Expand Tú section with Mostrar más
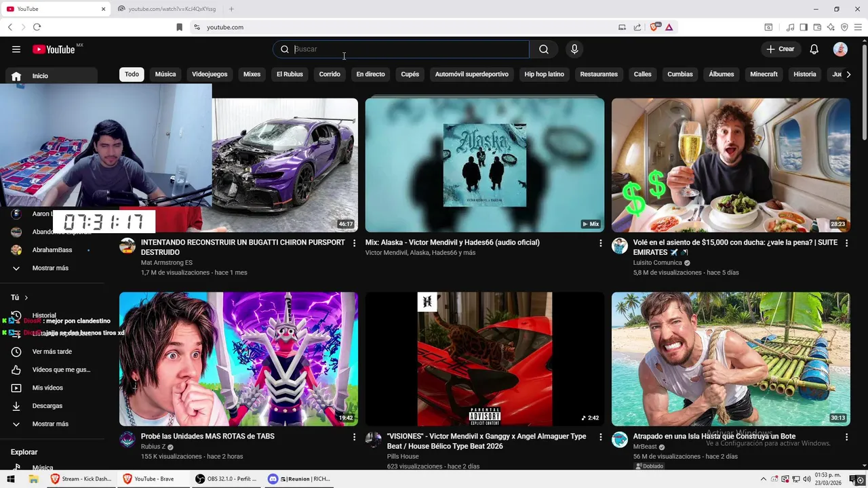 [x=52, y=424]
